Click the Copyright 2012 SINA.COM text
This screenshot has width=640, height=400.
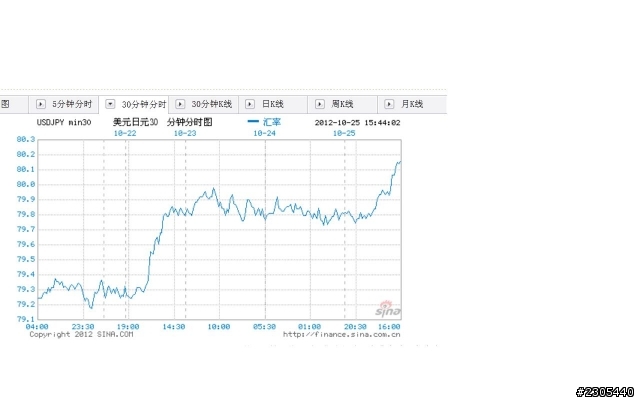click(x=81, y=334)
